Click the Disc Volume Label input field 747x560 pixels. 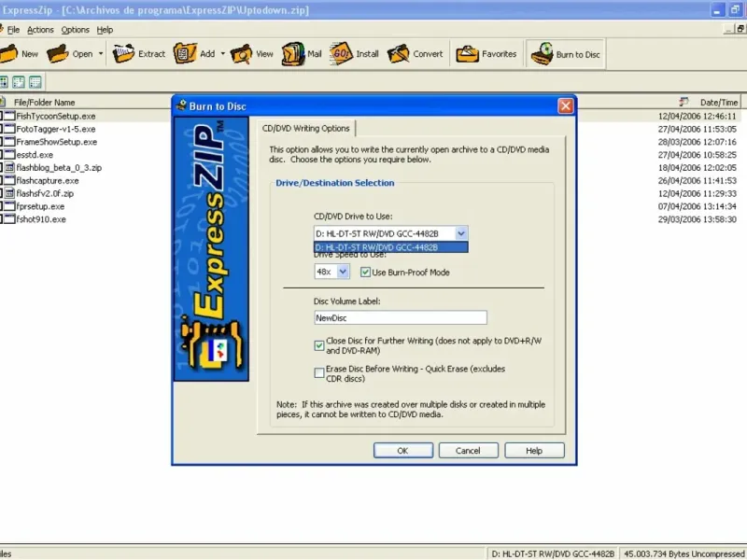point(401,317)
